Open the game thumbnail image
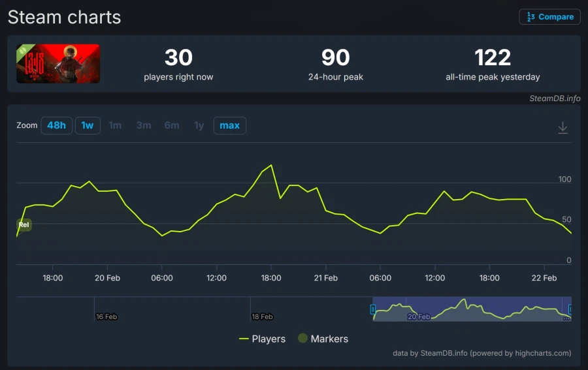588x370 pixels. 58,64
